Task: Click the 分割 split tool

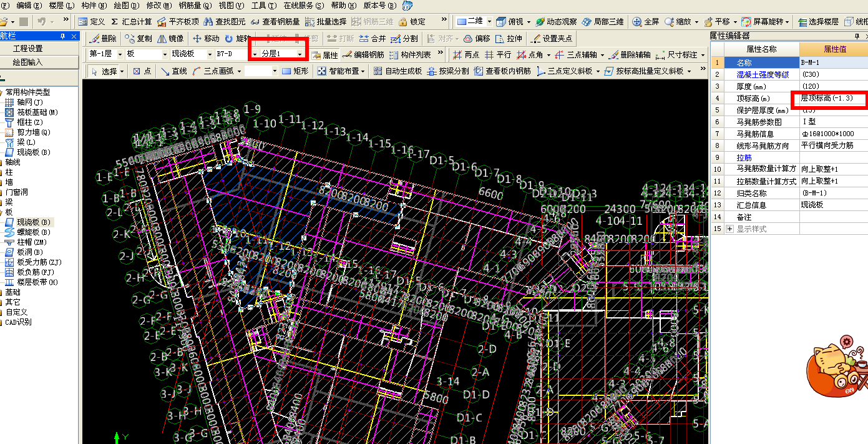Action: pyautogui.click(x=404, y=38)
